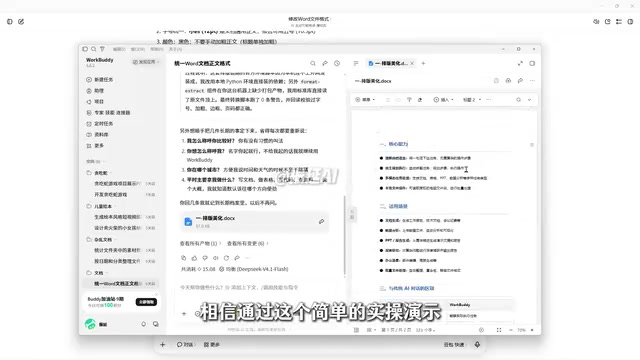Add new preview tab with plus
This screenshot has height=360, width=640.
(423, 63)
